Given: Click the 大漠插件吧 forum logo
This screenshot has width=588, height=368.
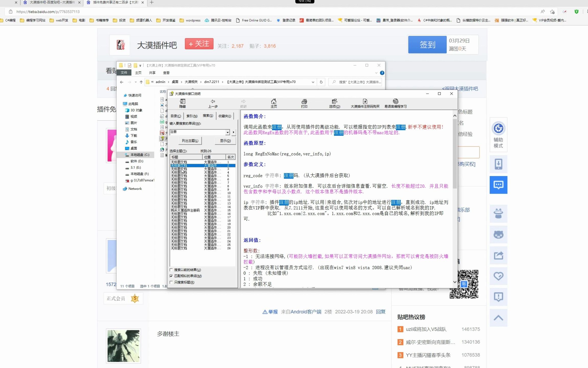Looking at the screenshot, I should 120,45.
